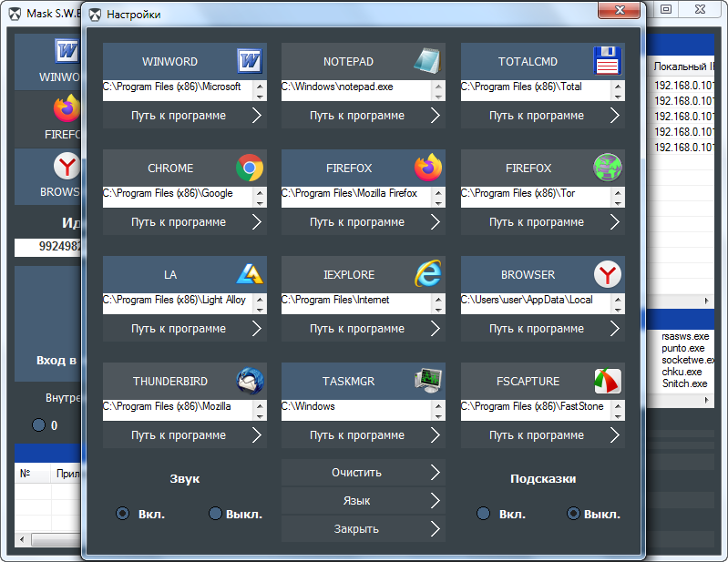Open Путь к программе under TOTALCMD
The width and height of the screenshot is (728, 562).
pos(542,116)
